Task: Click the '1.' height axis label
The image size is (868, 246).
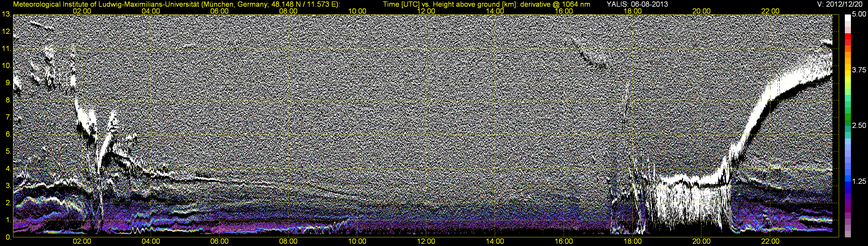Action: [8, 221]
